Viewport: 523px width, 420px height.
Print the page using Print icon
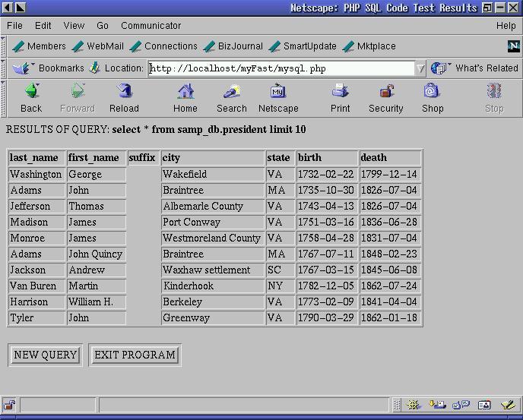(x=340, y=93)
